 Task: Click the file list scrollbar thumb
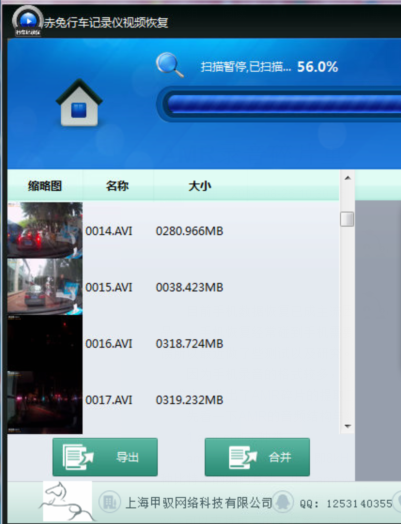347,219
